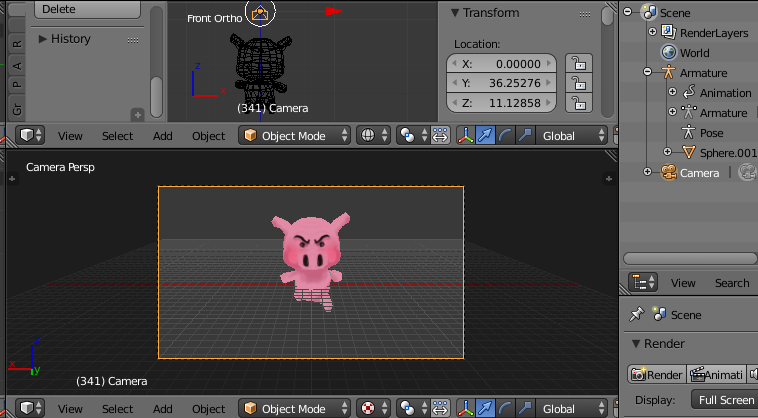758x418 pixels.
Task: Expand the Animation node
Action: pyautogui.click(x=672, y=92)
